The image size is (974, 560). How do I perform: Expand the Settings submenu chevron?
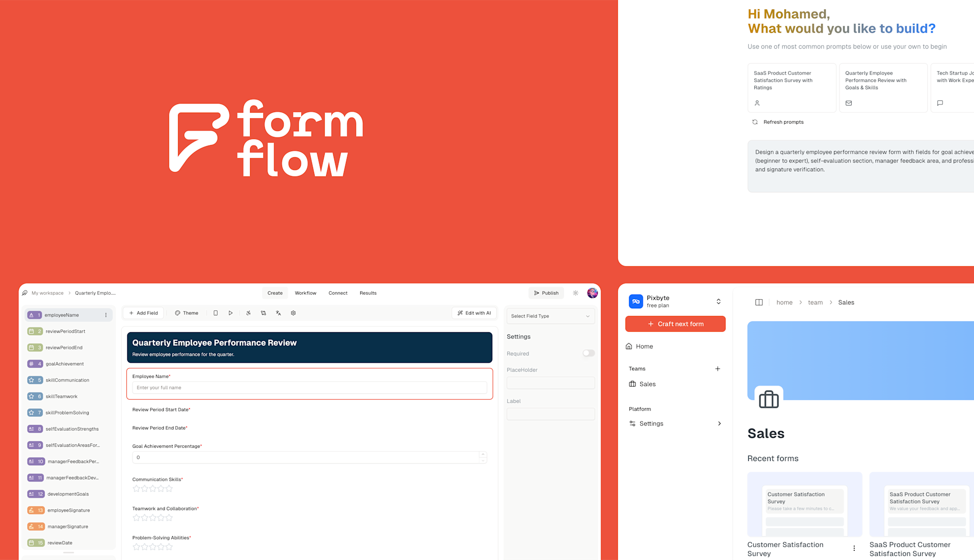click(719, 424)
